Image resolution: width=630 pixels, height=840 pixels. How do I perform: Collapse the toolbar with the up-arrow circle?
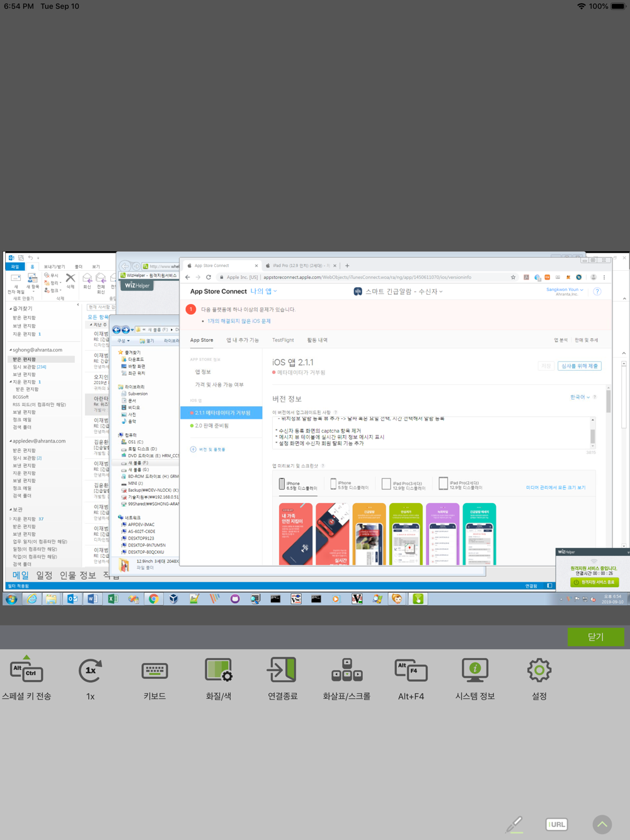(x=602, y=824)
